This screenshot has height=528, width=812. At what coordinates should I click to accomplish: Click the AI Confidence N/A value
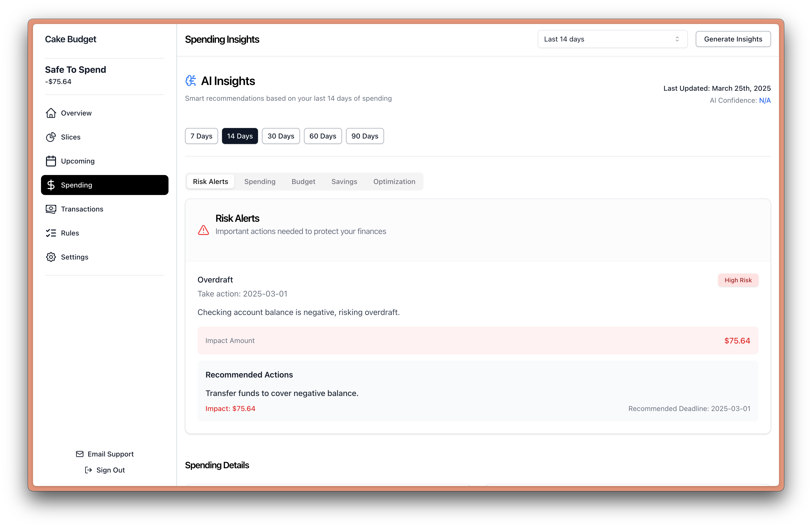point(764,100)
